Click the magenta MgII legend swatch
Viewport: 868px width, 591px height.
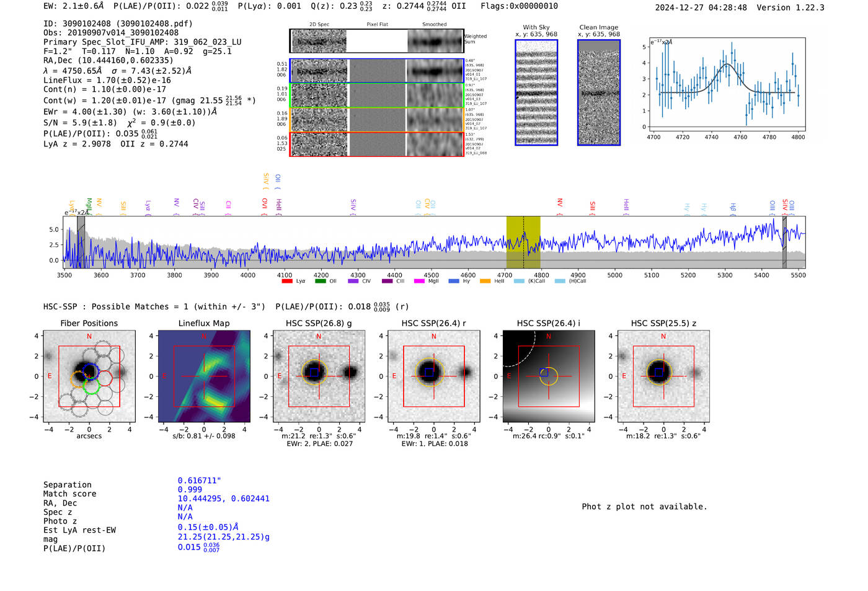tap(419, 281)
